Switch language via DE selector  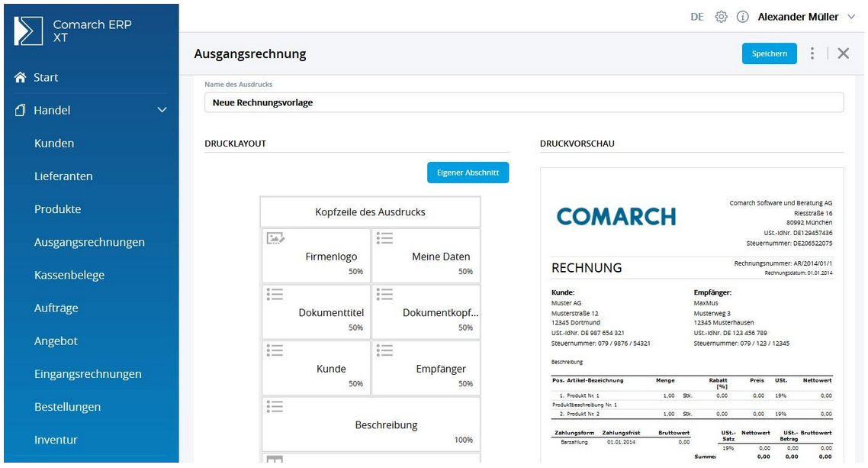pyautogui.click(x=697, y=17)
